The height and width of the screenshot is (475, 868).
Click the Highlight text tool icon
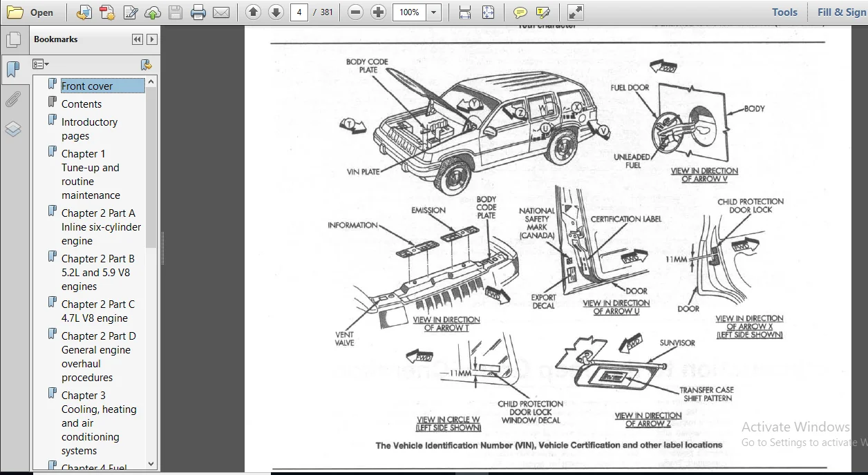tap(543, 12)
